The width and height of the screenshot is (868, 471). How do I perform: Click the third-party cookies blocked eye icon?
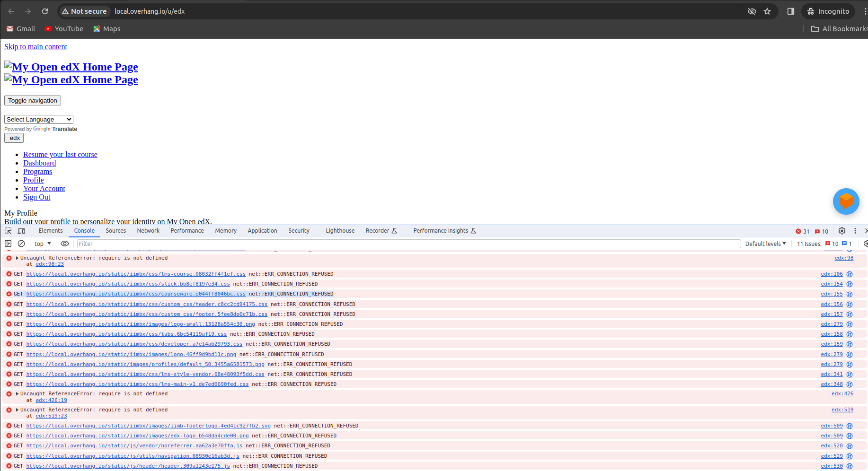(752, 11)
